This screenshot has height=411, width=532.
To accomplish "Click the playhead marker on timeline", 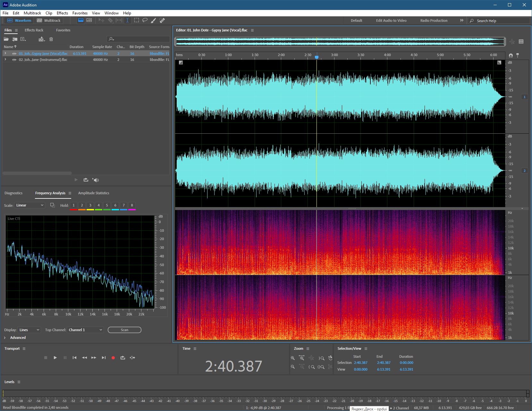I will (317, 57).
